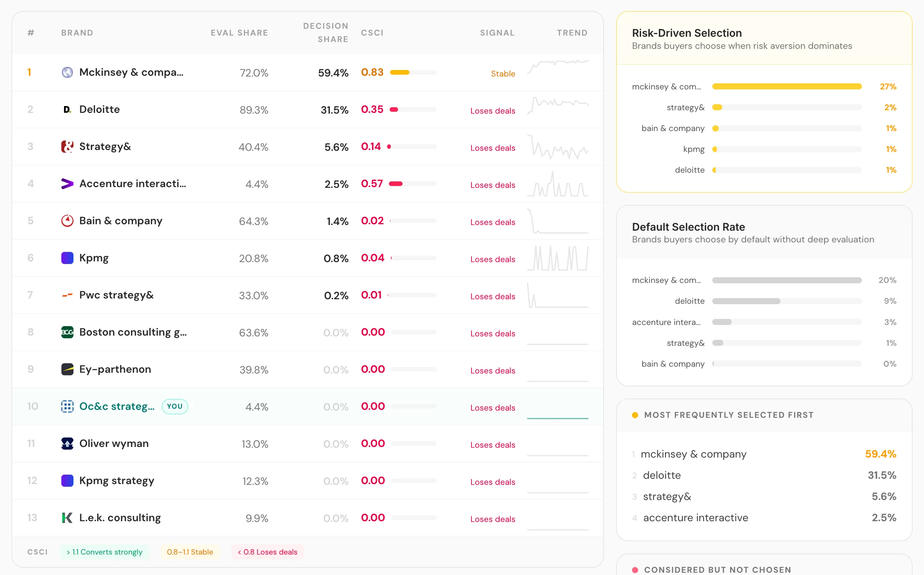
Task: Click the Deloitte trend sparkline
Action: pos(557,105)
